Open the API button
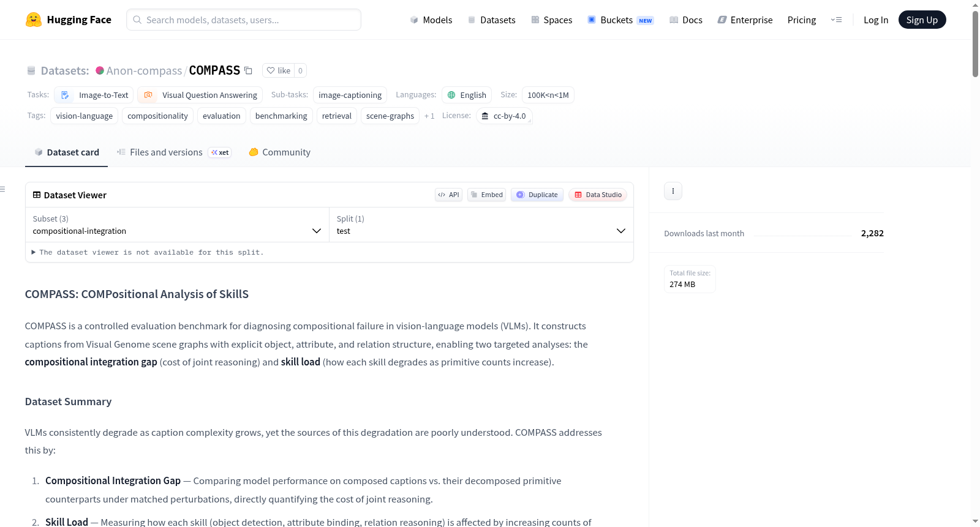 point(448,195)
